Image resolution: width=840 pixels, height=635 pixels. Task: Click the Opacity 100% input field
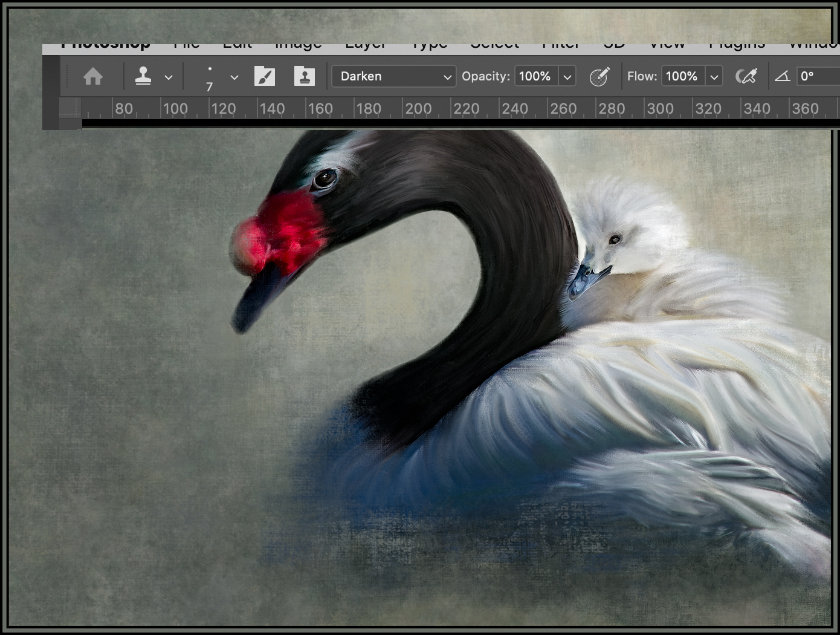click(x=535, y=77)
